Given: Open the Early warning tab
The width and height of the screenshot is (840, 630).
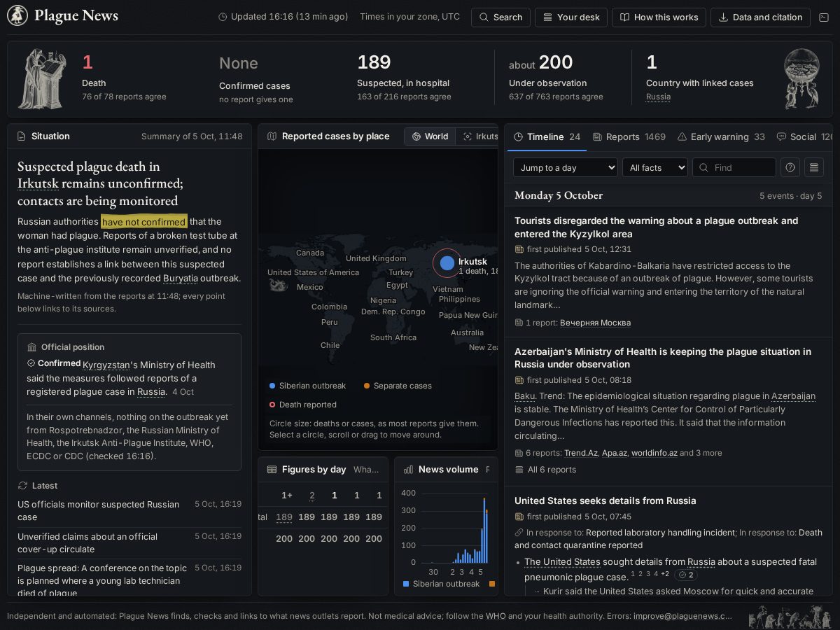Looking at the screenshot, I should click(x=721, y=136).
